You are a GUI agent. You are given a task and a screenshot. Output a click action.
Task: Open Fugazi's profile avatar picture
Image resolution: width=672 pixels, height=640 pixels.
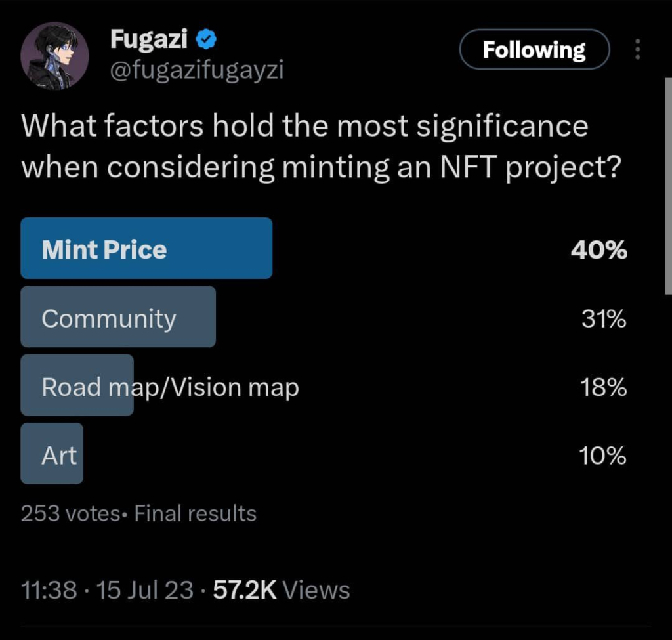(54, 56)
